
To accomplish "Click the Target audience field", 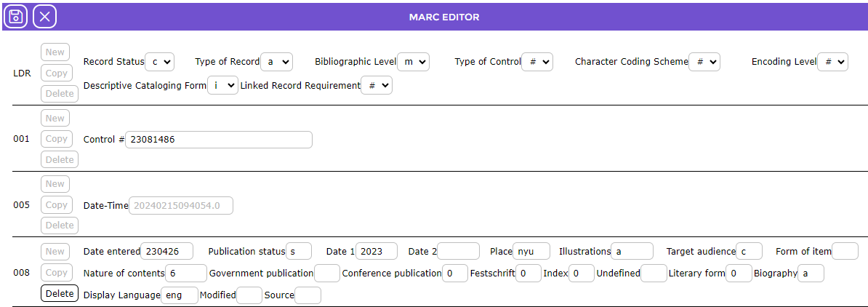I will pos(749,251).
